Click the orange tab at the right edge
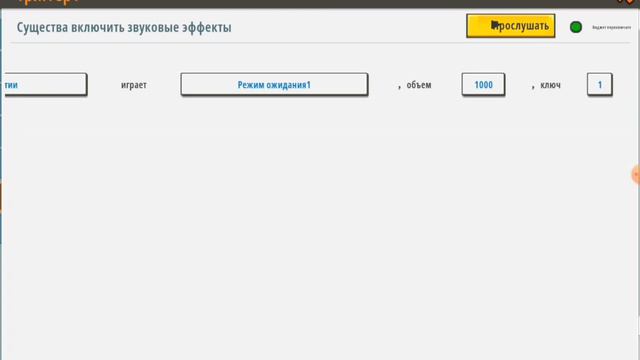Image resolution: width=640 pixels, height=360 pixels. click(636, 175)
